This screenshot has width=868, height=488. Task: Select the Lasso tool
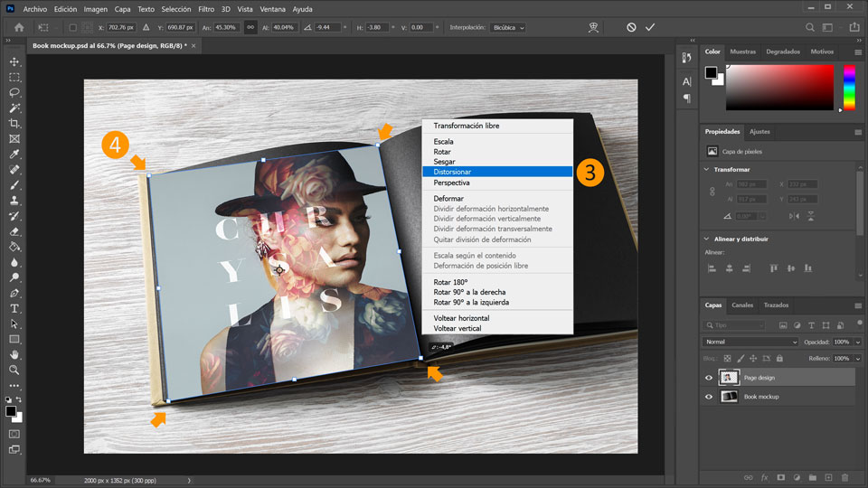tap(14, 92)
